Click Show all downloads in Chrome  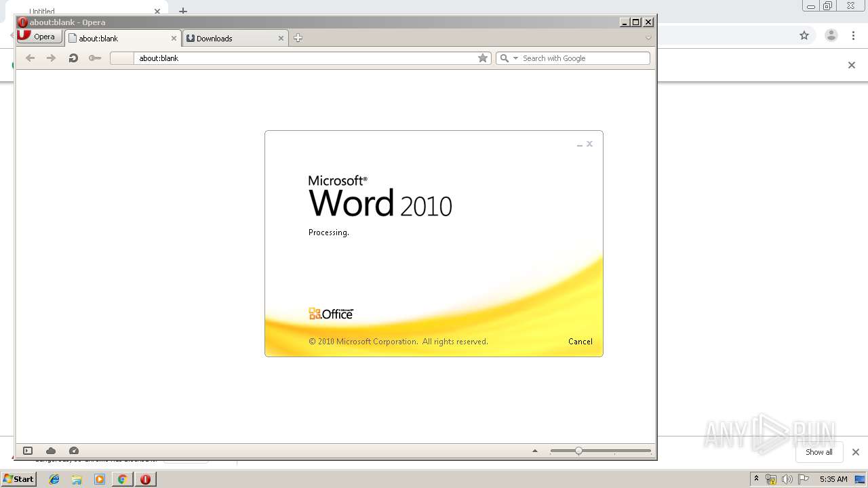819,452
